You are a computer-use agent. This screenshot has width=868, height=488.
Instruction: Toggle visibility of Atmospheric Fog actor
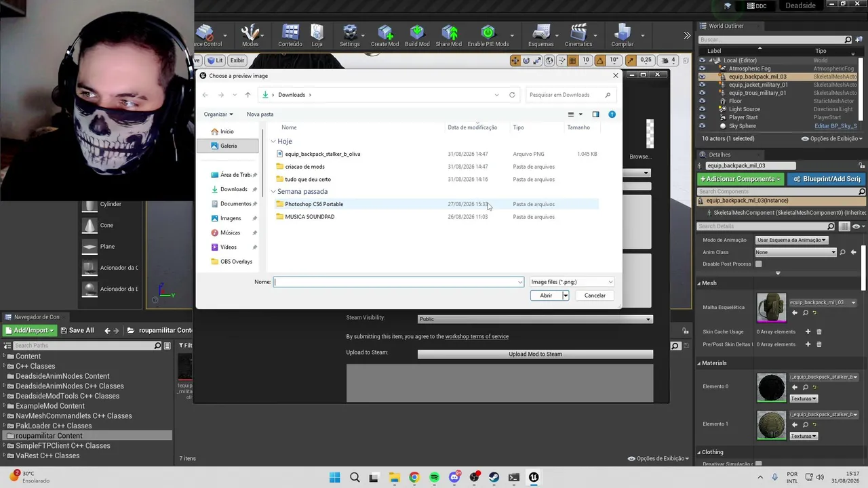click(702, 68)
